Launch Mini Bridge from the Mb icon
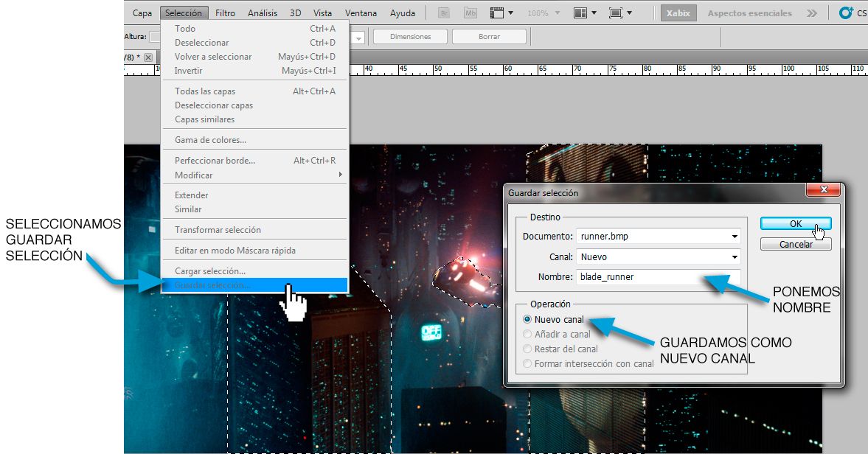The image size is (868, 454). click(470, 13)
